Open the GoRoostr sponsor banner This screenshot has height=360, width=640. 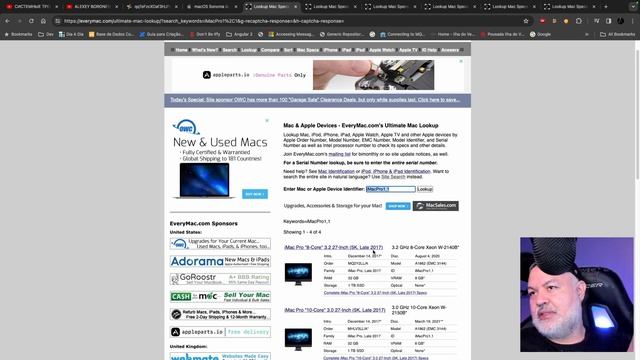click(220, 279)
